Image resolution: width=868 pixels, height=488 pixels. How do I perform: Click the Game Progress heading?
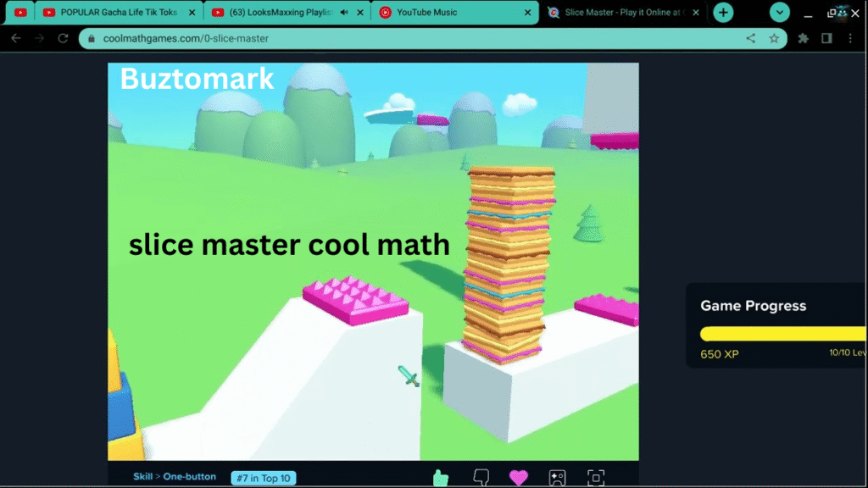point(753,306)
